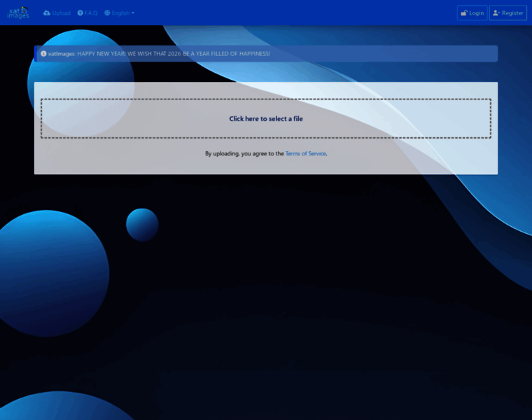Click the Register button
Screen dimensions: 532x420
508,13
